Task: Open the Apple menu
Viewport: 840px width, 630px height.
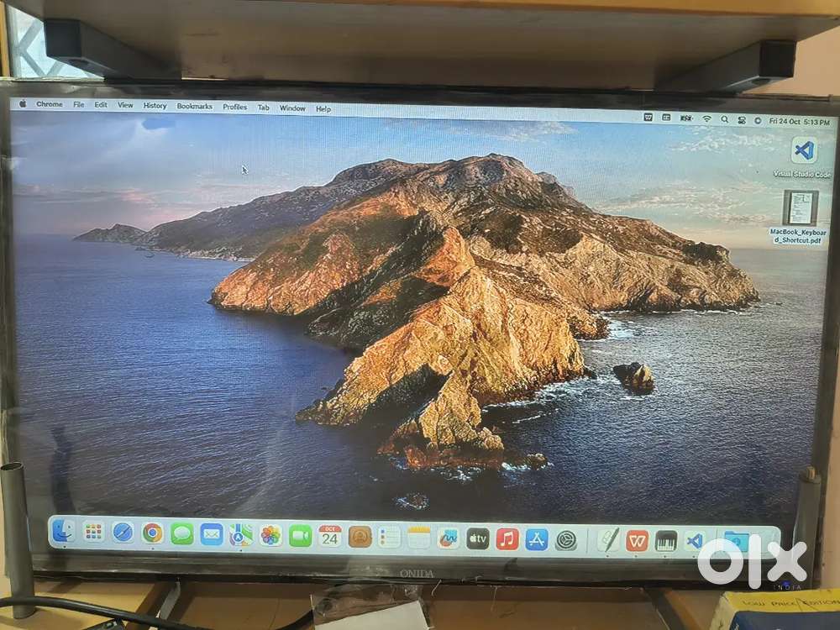Action: pyautogui.click(x=23, y=104)
